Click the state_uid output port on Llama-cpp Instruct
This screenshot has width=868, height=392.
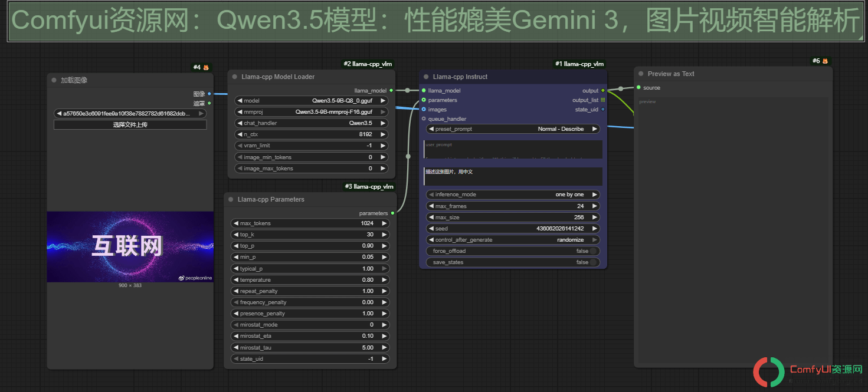click(602, 110)
